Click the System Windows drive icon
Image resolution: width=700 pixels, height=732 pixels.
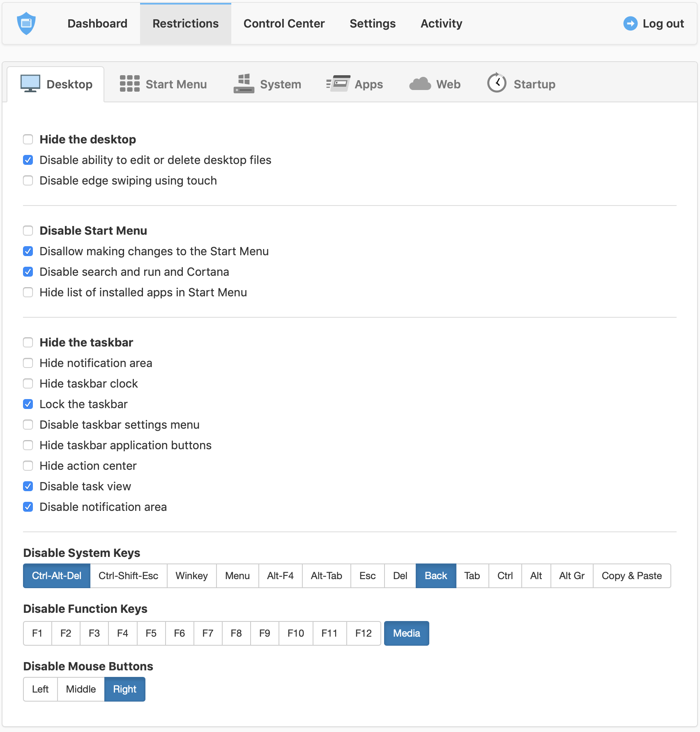[x=244, y=84]
